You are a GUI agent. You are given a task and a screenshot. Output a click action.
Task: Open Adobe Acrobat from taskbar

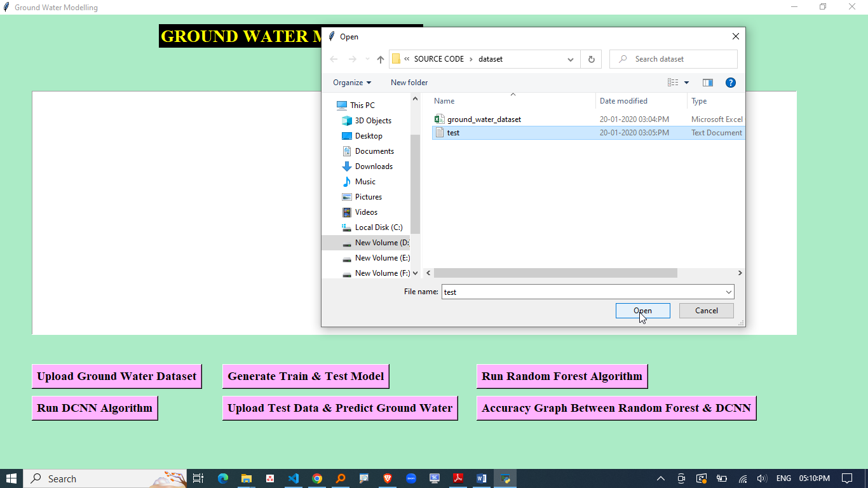click(458, 478)
